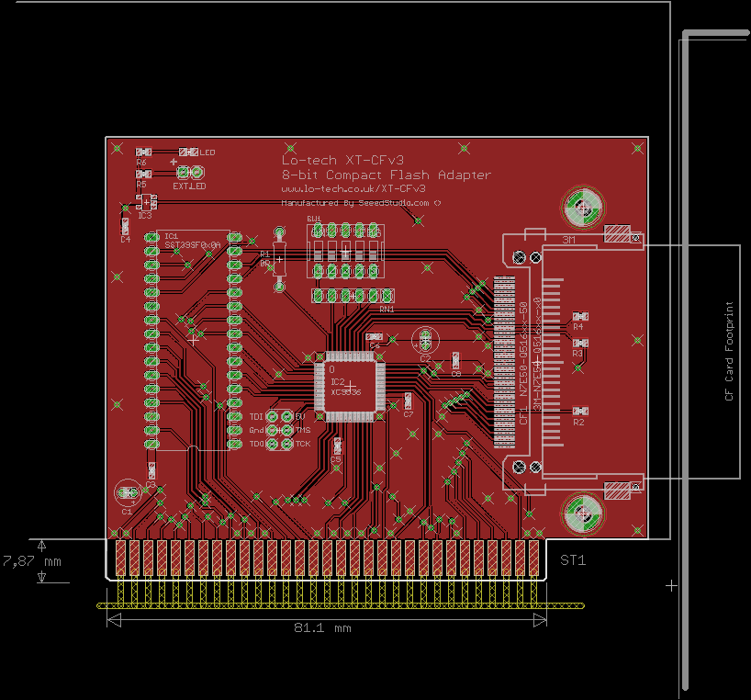This screenshot has height=700, width=751.
Task: Click the 7,87 mm height dimension
Action: pyautogui.click(x=32, y=561)
